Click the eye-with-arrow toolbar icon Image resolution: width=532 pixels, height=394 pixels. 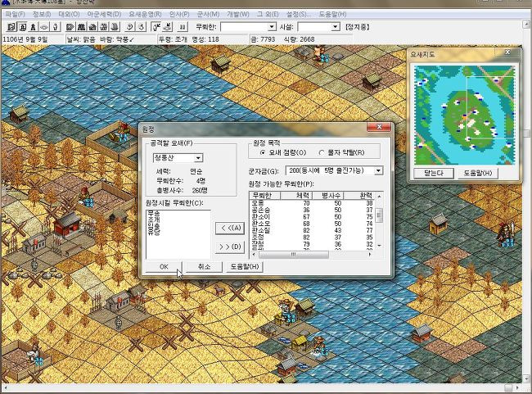(167, 27)
